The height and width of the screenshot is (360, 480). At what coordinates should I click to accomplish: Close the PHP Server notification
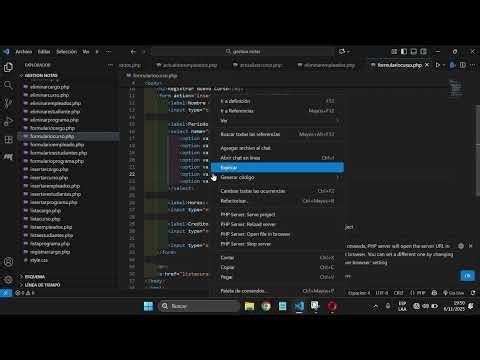(471, 246)
